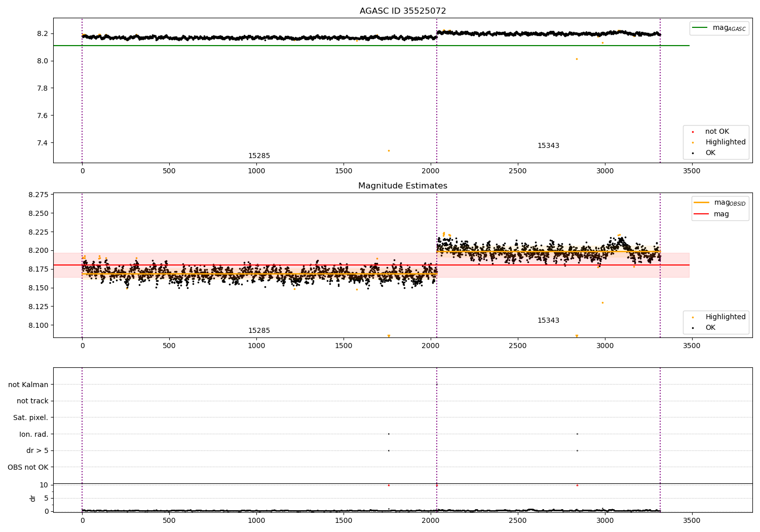Click the Magnitude Estimates subplot title

point(403,186)
